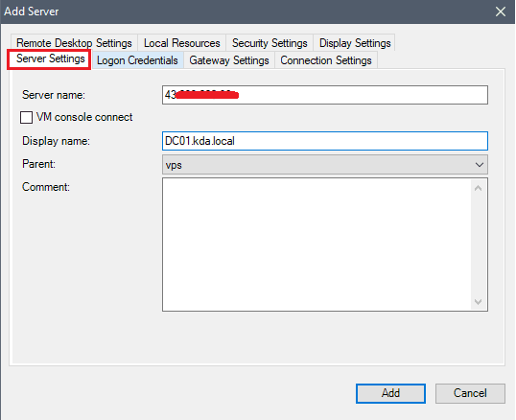
Task: Expand the Parent dropdown arrow
Action: 480,165
